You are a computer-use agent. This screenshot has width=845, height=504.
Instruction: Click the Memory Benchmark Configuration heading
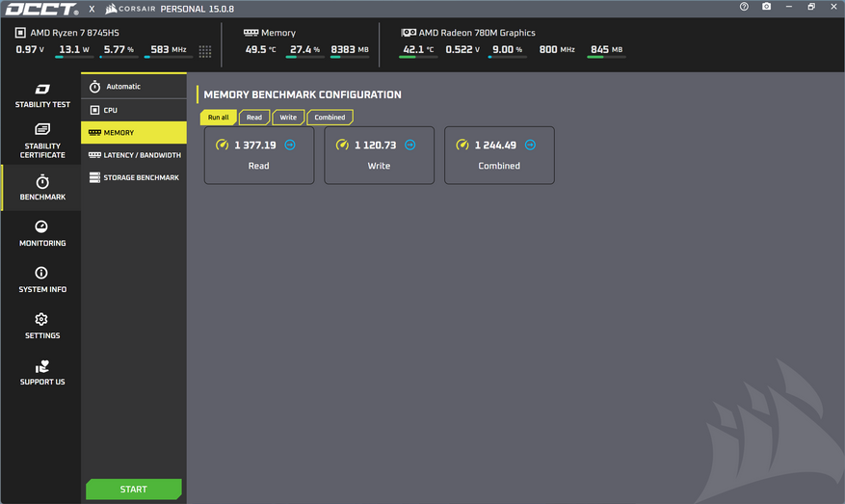pyautogui.click(x=303, y=94)
